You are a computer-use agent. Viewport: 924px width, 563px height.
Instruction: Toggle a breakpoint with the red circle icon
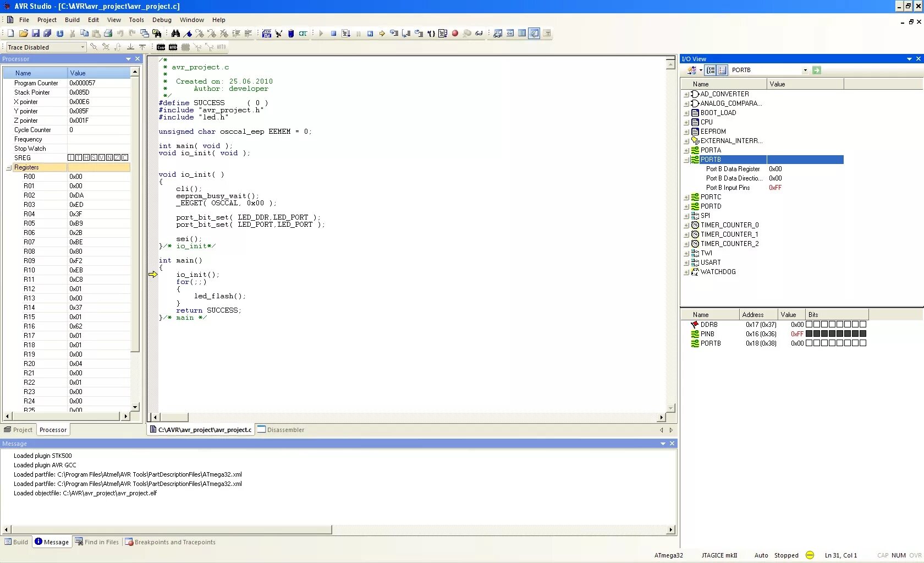click(x=455, y=34)
